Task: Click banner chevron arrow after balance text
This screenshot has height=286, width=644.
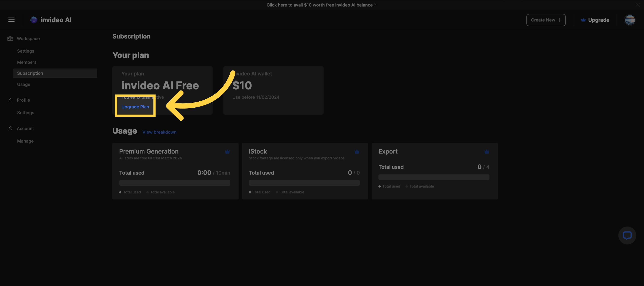Action: [x=375, y=5]
